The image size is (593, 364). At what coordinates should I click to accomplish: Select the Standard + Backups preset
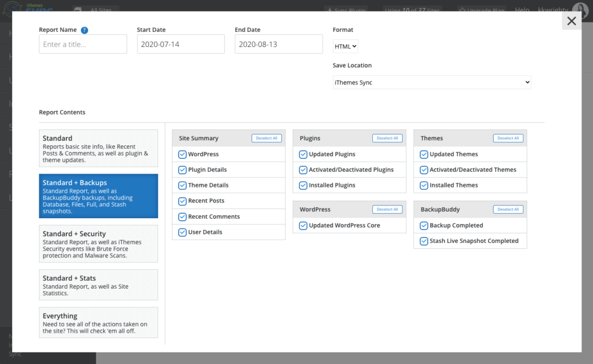[98, 196]
